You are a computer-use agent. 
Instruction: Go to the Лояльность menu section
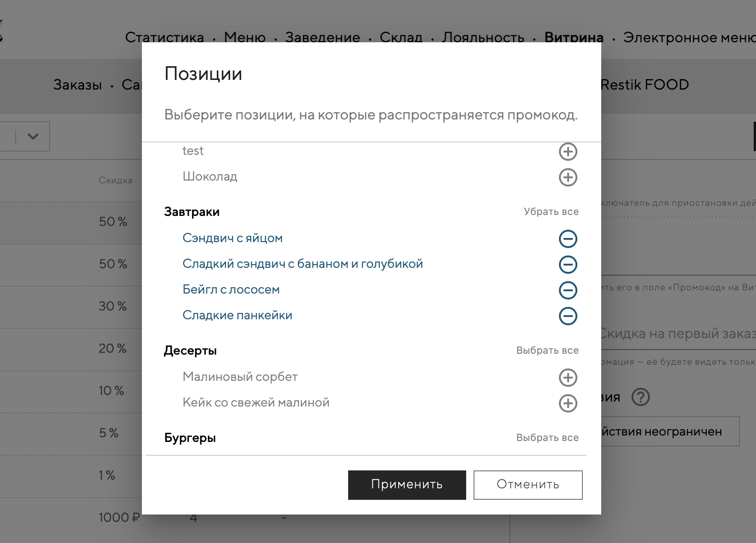tap(483, 38)
